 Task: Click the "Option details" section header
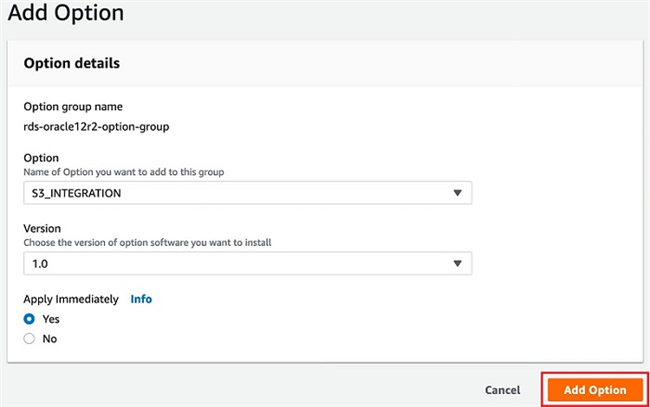(72, 63)
